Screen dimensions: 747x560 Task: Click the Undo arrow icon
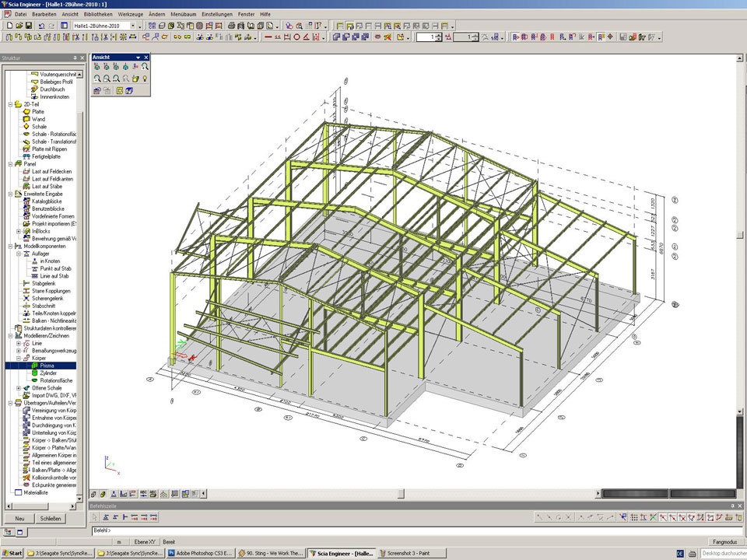pyautogui.click(x=40, y=26)
